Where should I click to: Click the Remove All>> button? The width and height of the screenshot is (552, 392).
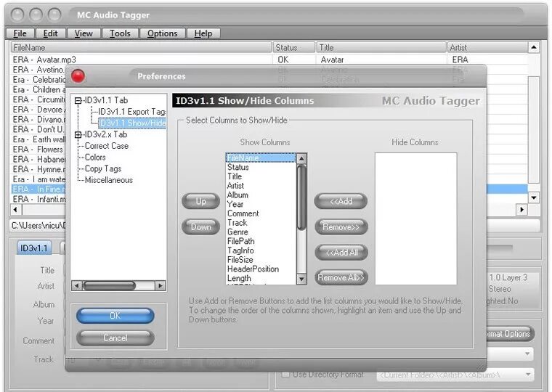click(x=341, y=277)
